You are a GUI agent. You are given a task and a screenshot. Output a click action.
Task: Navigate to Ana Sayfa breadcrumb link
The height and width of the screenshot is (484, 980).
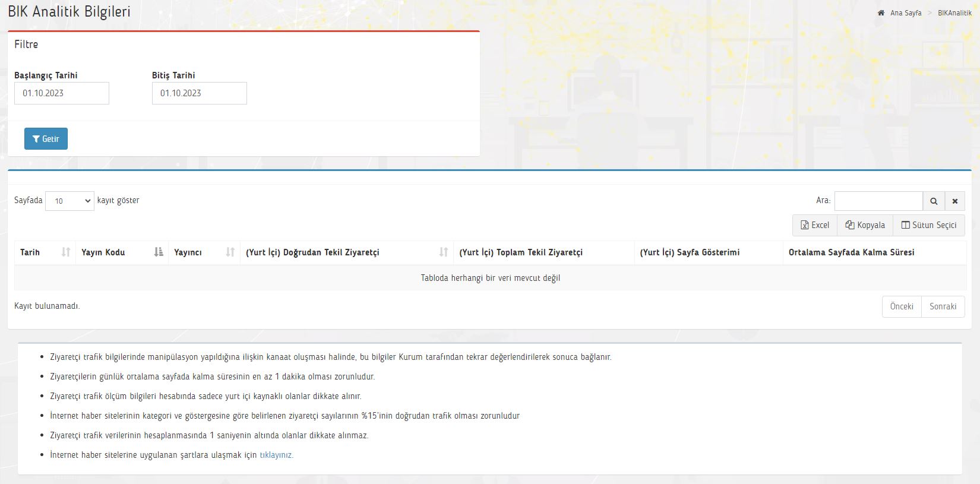click(x=906, y=13)
